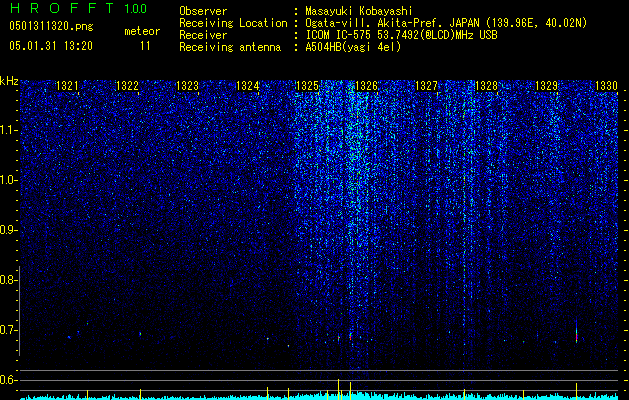629x400 pixels.
Task: Click the 1324 time axis label
Action: coord(248,85)
